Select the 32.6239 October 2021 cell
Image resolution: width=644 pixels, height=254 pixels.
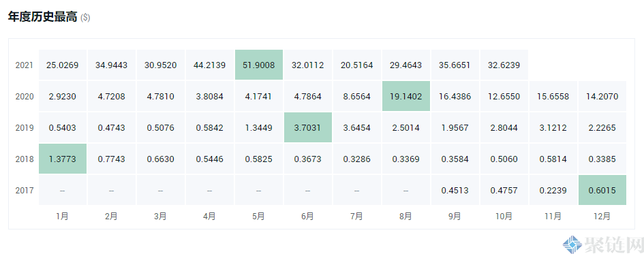pyautogui.click(x=504, y=65)
